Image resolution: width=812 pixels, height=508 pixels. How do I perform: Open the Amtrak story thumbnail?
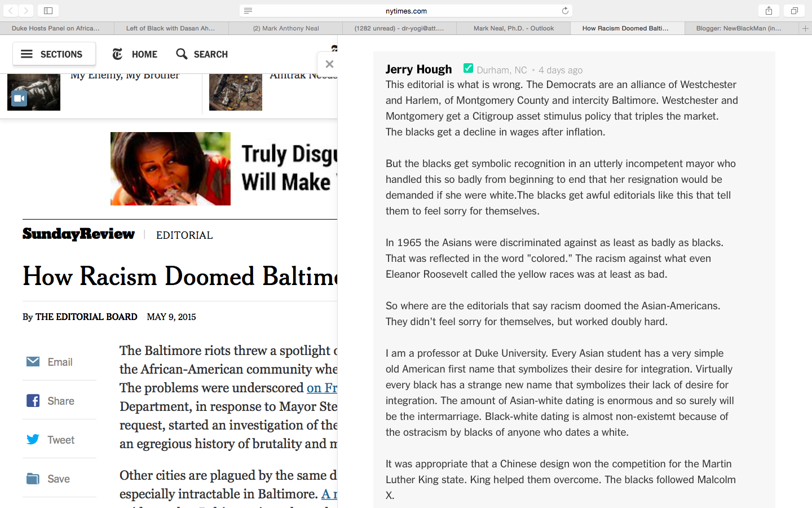[236, 92]
